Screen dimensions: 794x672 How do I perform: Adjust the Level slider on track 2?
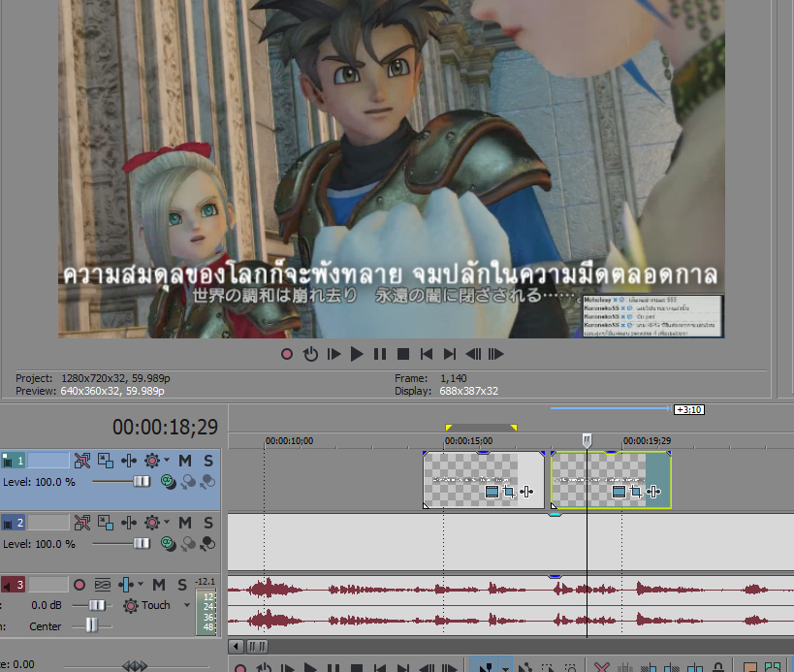pos(142,543)
